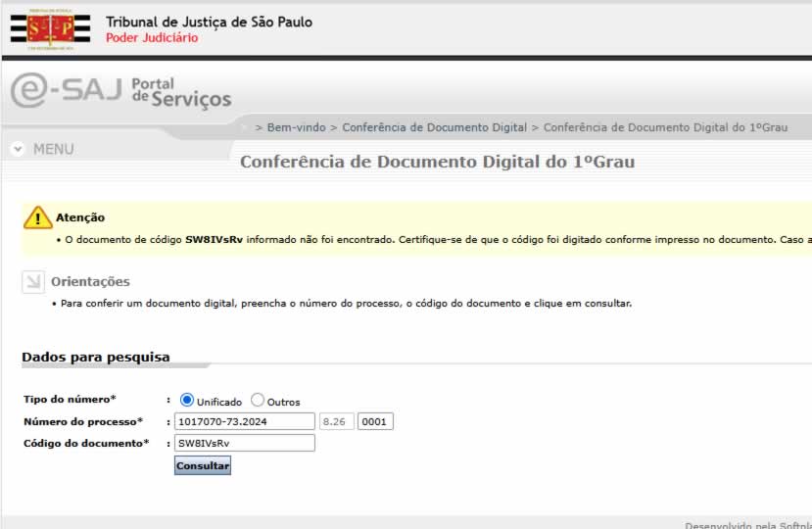The width and height of the screenshot is (812, 529).
Task: Open Conferência de Documento Digital breadcrumb
Action: 434,127
